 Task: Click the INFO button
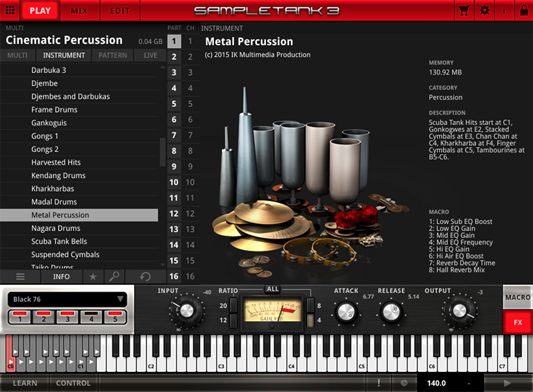pos(61,277)
